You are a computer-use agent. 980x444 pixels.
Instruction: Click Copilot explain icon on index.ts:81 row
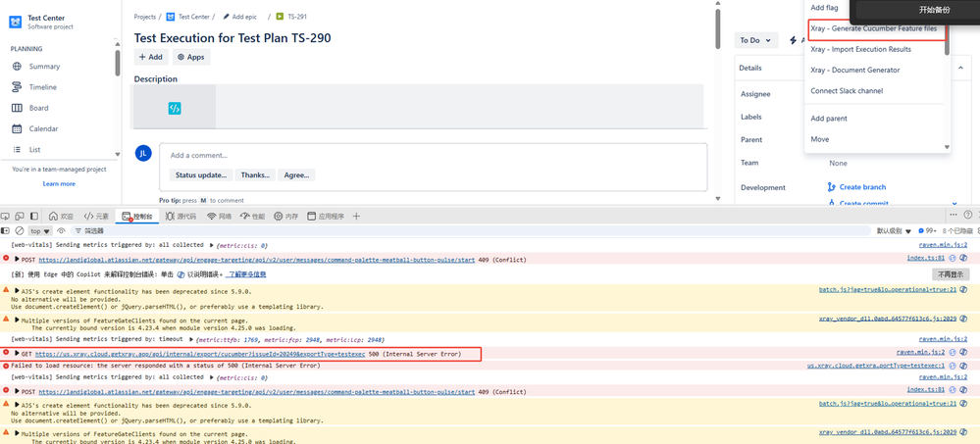(963, 258)
